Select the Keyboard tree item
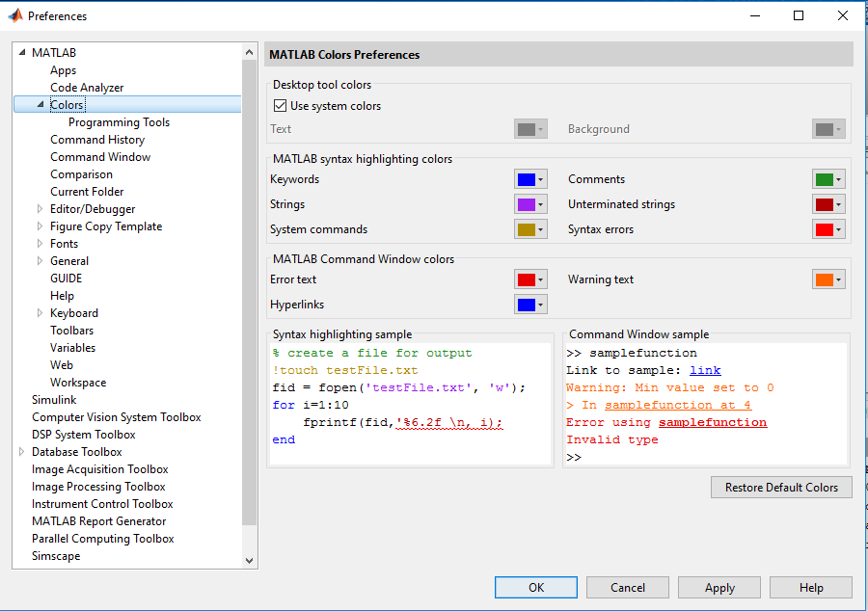This screenshot has height=611, width=868. coord(74,313)
